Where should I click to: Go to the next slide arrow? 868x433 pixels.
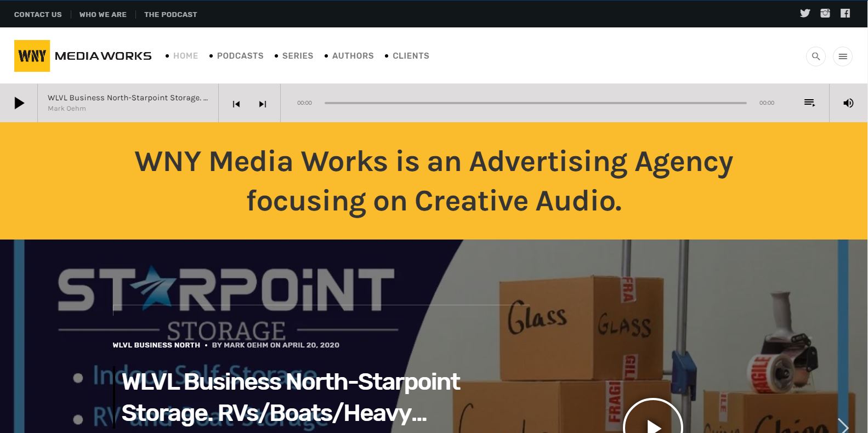coord(843,425)
